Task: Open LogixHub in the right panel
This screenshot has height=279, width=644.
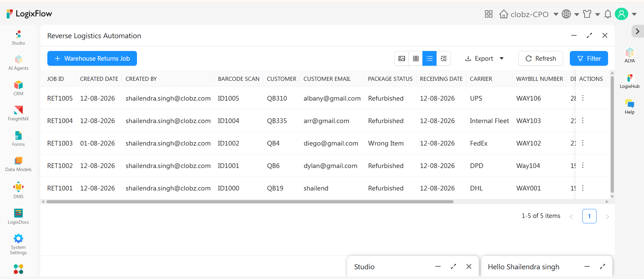Action: tap(630, 81)
